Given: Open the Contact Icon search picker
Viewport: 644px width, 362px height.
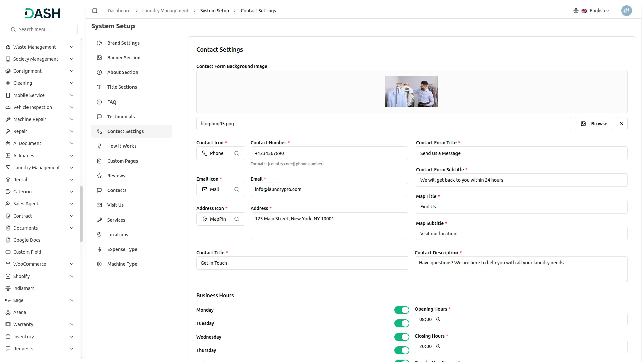Looking at the screenshot, I should coord(237,153).
